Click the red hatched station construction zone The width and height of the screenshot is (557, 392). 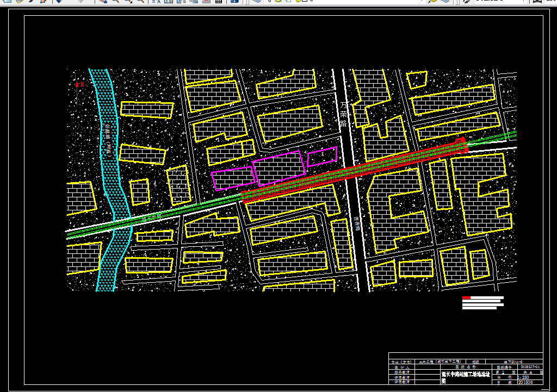[x=355, y=170]
